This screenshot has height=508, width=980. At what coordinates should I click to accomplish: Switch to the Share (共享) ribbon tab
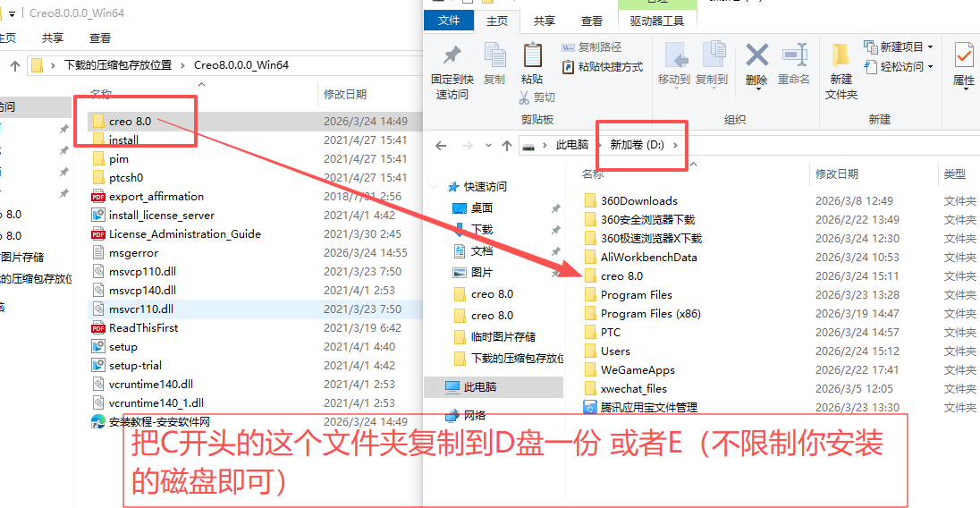[x=544, y=21]
